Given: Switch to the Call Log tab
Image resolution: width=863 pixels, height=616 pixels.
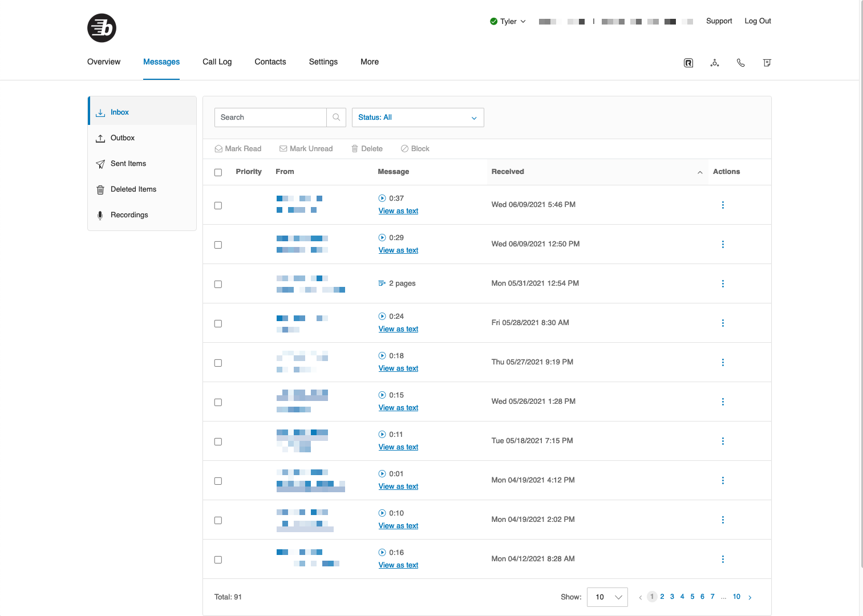Looking at the screenshot, I should click(x=217, y=62).
